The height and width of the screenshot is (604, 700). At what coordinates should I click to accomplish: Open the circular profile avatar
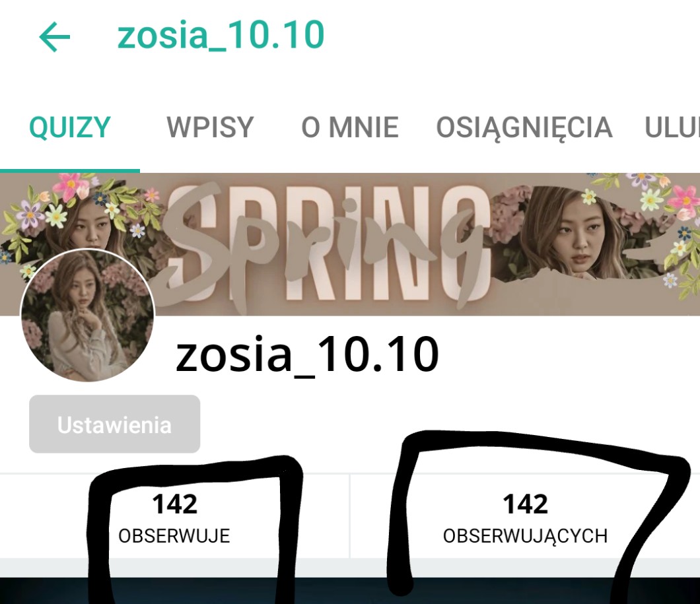[x=87, y=316]
